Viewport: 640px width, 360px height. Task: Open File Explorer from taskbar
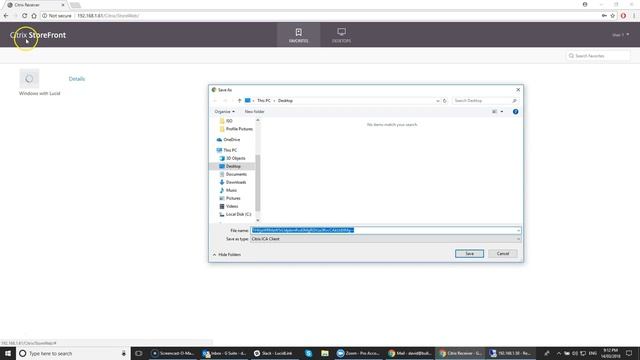click(x=324, y=353)
